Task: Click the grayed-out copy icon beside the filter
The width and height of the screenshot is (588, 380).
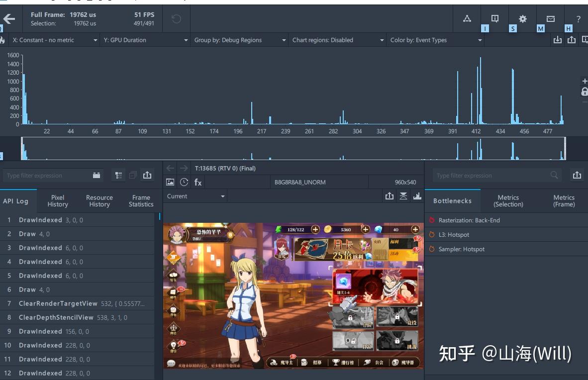Action: coord(133,175)
